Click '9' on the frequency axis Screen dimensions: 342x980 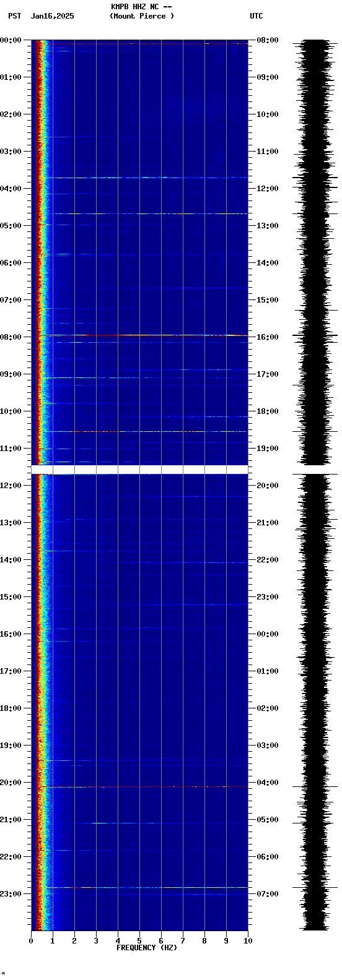click(226, 941)
